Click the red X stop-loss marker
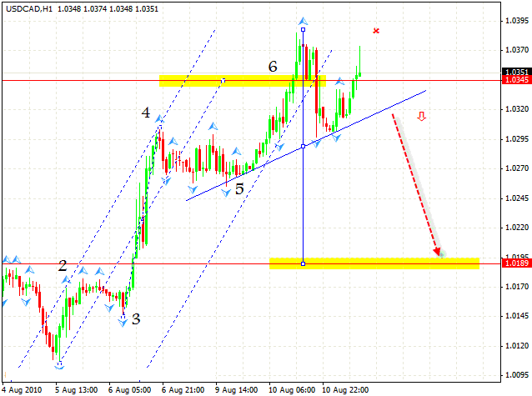Screen dimensions: 532x396 376,31
